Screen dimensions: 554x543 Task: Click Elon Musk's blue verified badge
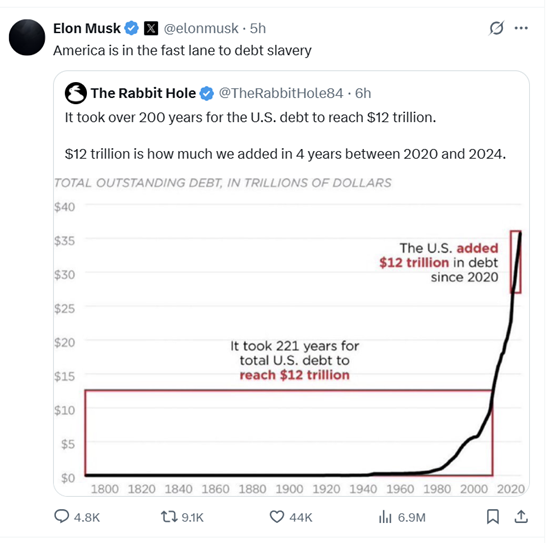[132, 28]
